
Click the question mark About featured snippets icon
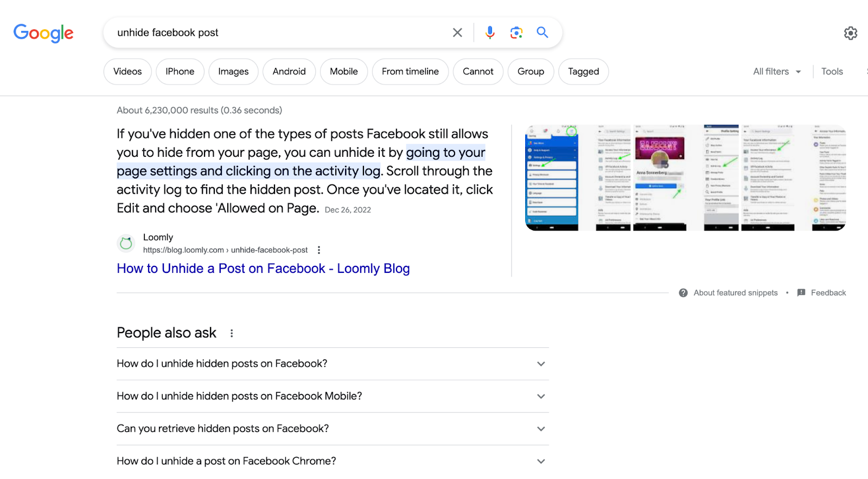[x=684, y=293]
